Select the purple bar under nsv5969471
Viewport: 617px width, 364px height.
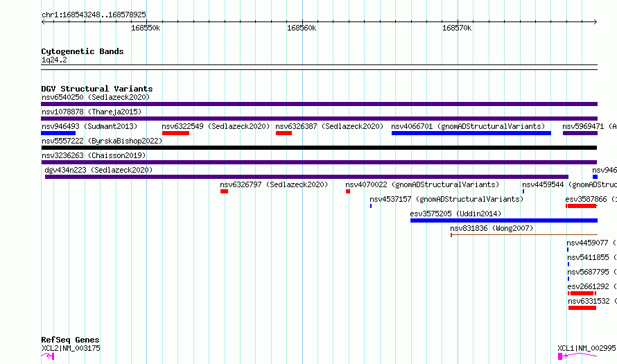point(580,133)
